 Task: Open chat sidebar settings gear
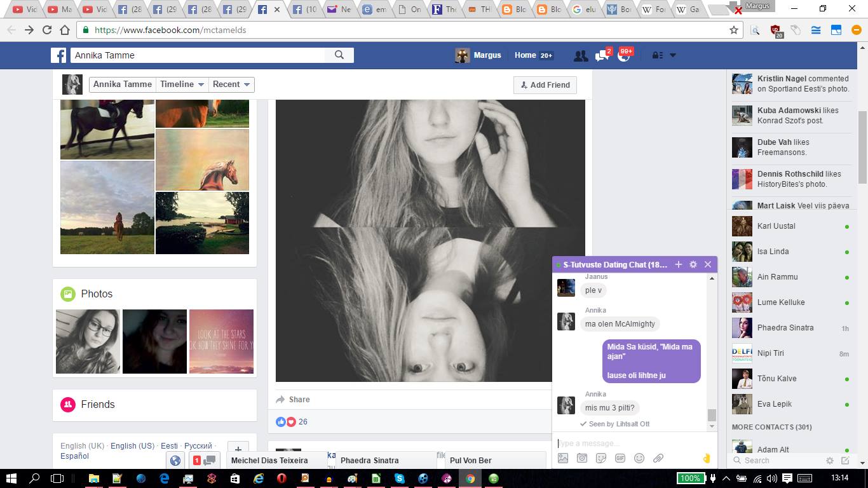(x=830, y=461)
